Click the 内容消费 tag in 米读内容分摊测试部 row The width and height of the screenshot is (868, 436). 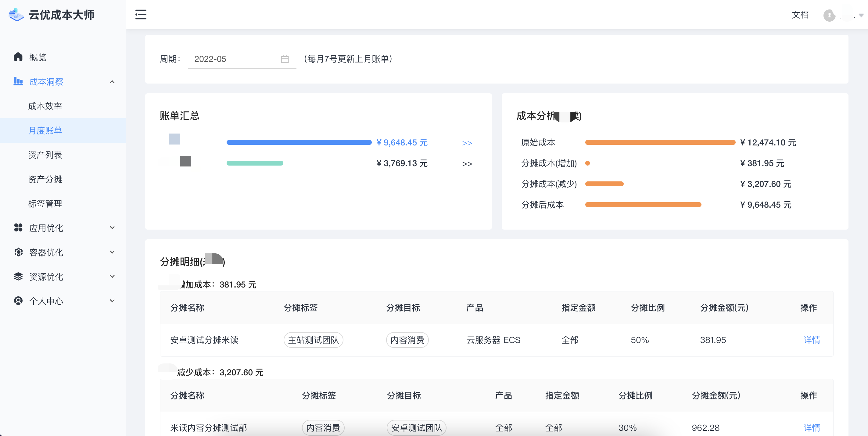pyautogui.click(x=323, y=427)
